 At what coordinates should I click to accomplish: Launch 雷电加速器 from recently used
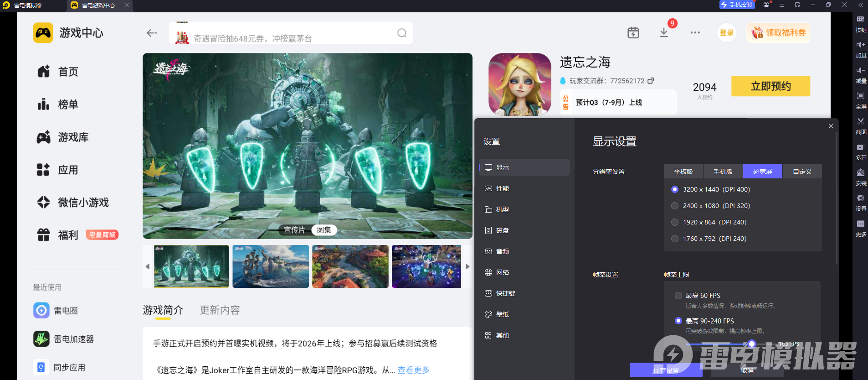point(64,339)
